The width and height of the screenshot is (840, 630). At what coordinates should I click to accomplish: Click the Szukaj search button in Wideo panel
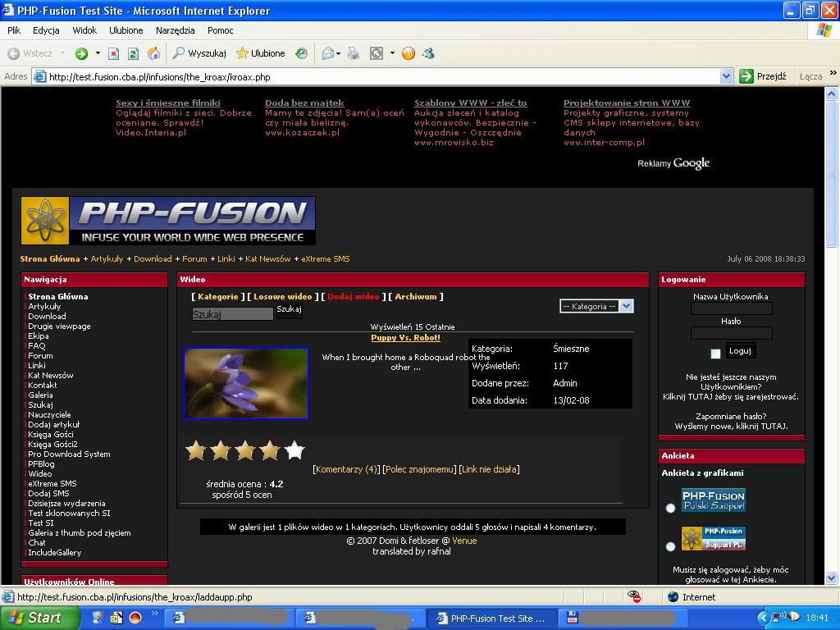tap(290, 309)
